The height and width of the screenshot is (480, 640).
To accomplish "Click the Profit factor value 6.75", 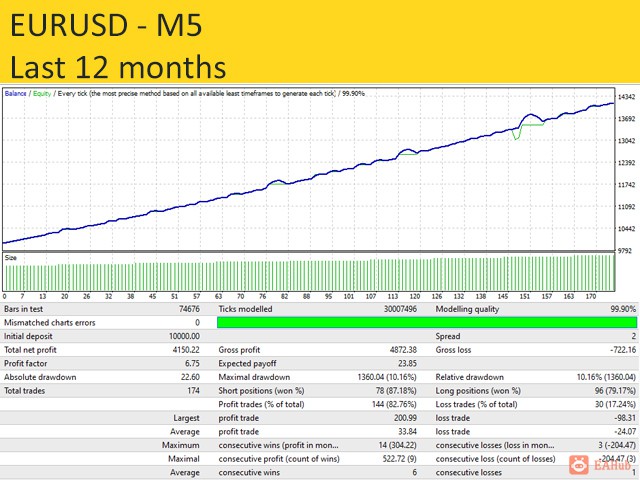I will tap(192, 363).
